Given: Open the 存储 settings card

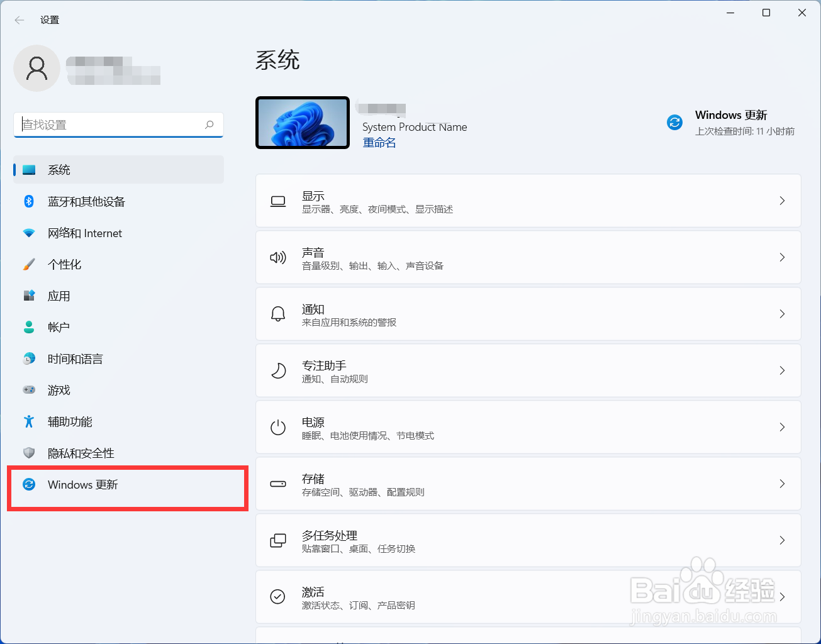Looking at the screenshot, I should (x=528, y=484).
